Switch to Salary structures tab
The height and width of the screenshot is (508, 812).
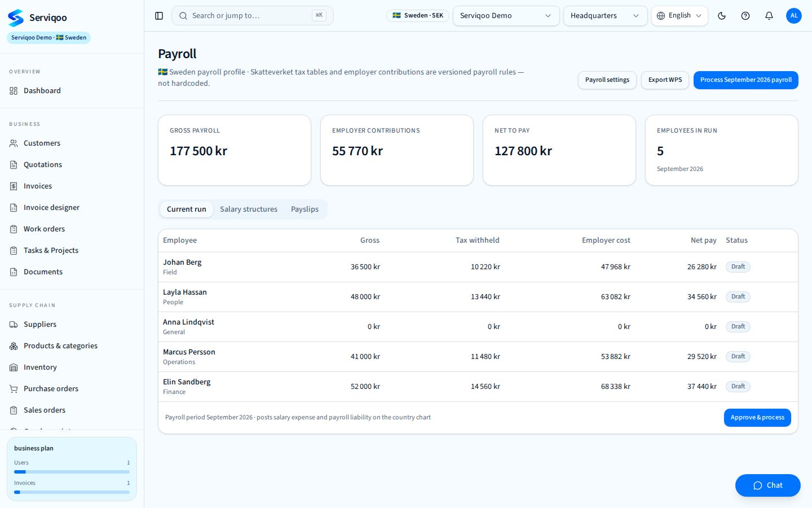(x=249, y=209)
